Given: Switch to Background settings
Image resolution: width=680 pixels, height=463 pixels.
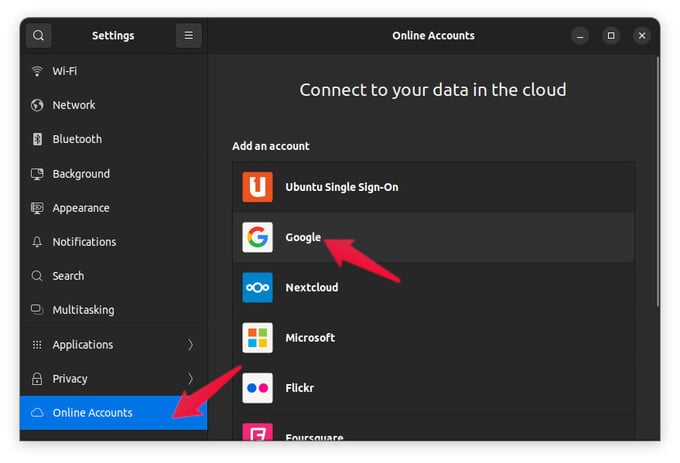Looking at the screenshot, I should 114,174.
